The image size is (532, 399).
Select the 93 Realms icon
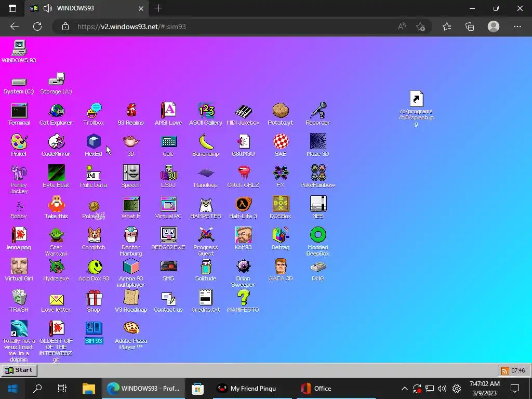[x=131, y=114]
